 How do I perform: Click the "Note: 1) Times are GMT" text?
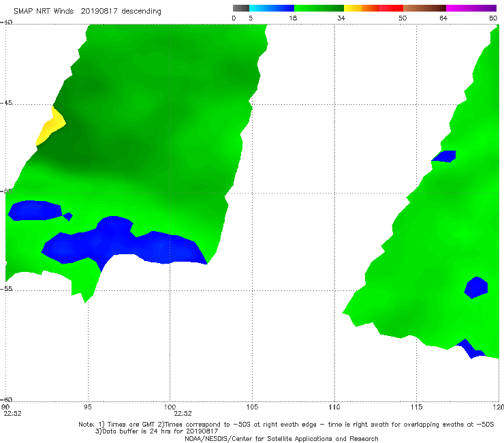click(117, 425)
